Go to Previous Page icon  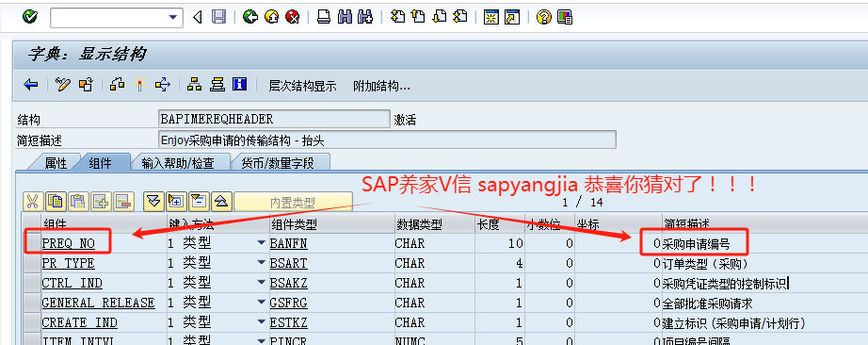[x=418, y=17]
